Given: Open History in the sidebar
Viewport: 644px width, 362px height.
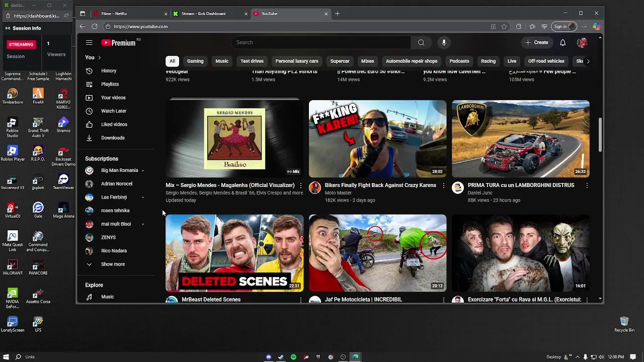Looking at the screenshot, I should (109, 71).
